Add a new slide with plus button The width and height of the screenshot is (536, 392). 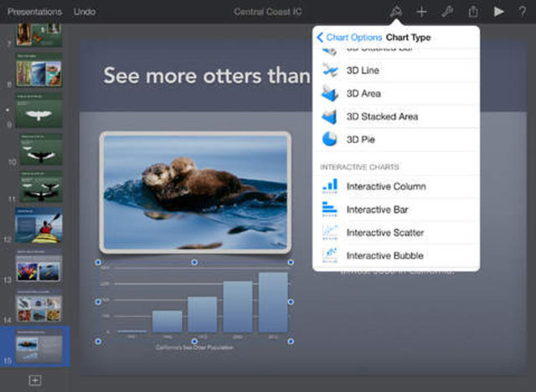(x=35, y=380)
